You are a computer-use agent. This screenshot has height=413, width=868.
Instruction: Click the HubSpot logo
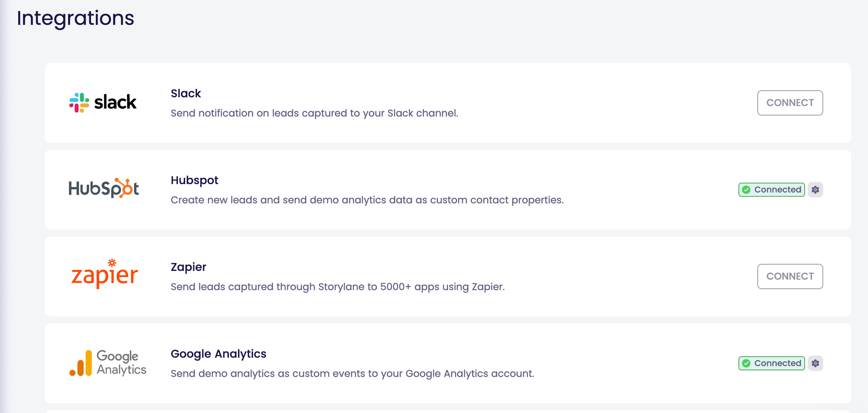104,188
